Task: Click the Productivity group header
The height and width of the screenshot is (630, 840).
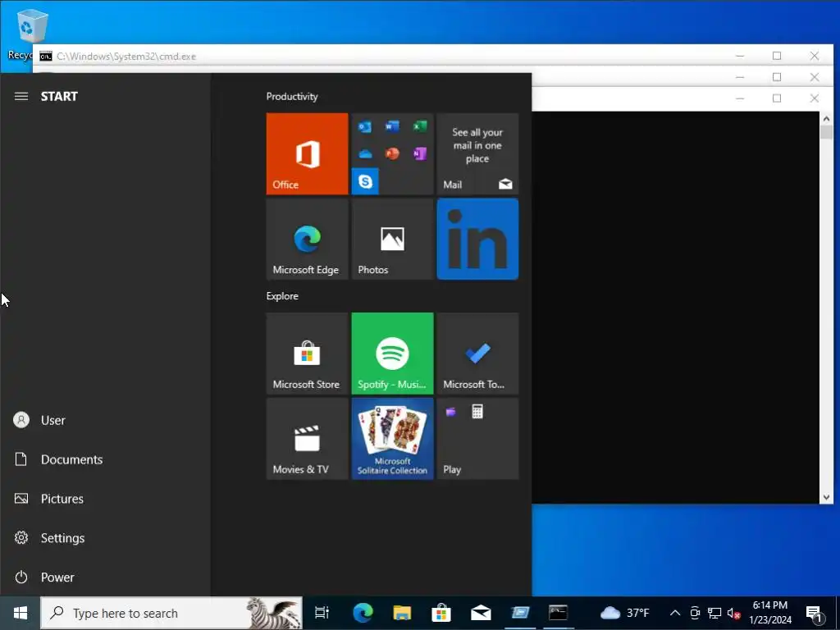Action: point(292,97)
